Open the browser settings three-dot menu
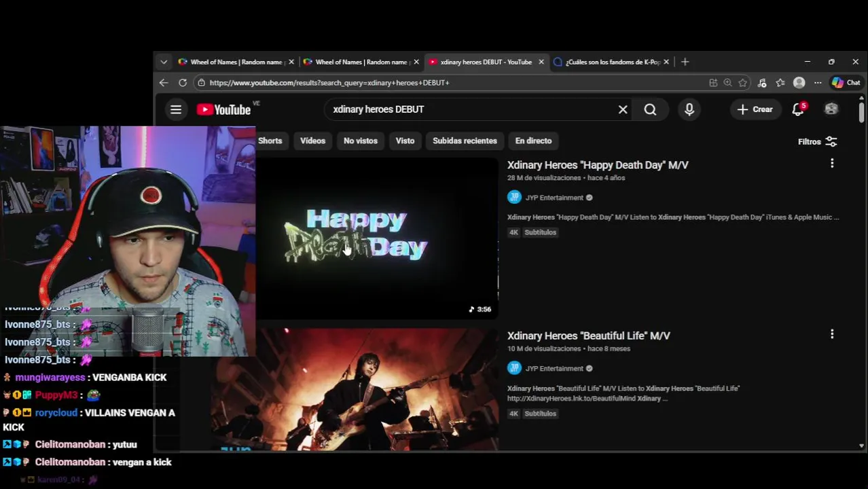Image resolution: width=868 pixels, height=489 pixels. 818,83
